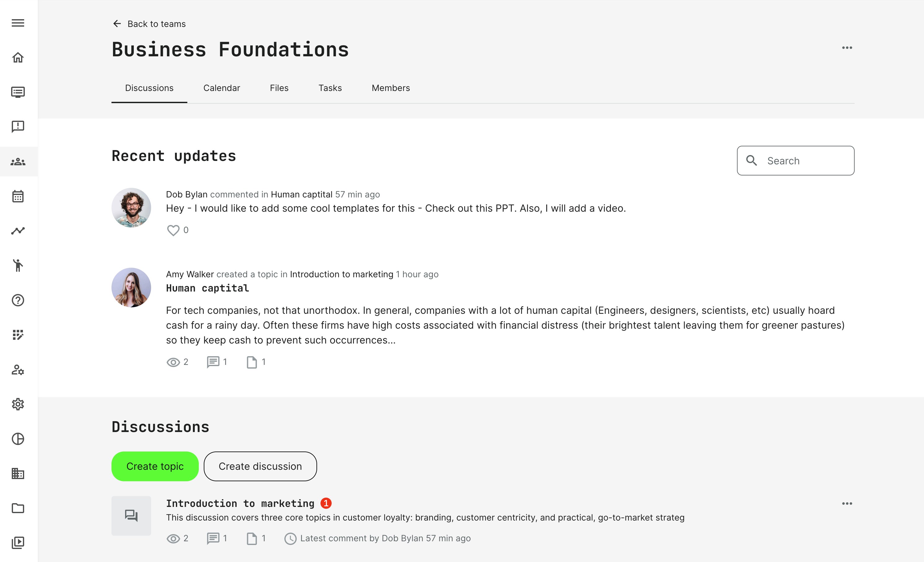
Task: Open the hamburger menu icon
Action: point(18,23)
